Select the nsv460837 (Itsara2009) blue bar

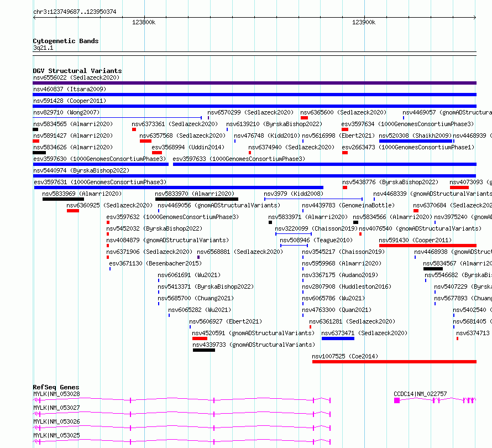(254, 95)
